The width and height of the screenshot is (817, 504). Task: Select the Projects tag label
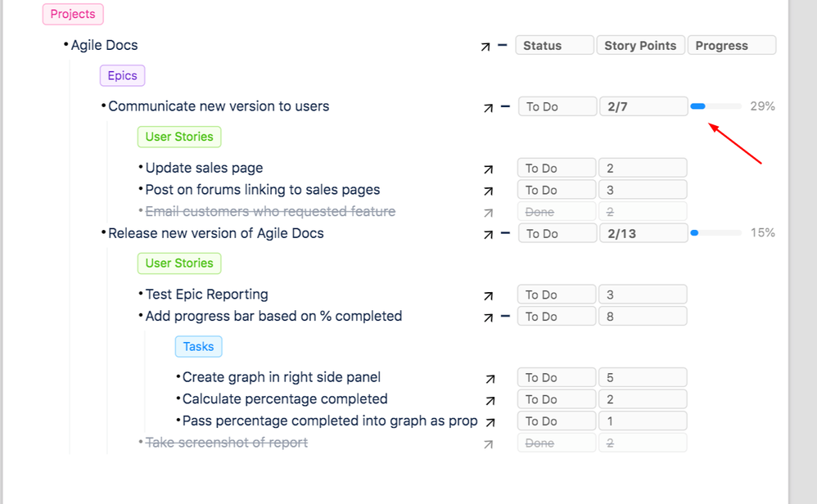point(73,14)
